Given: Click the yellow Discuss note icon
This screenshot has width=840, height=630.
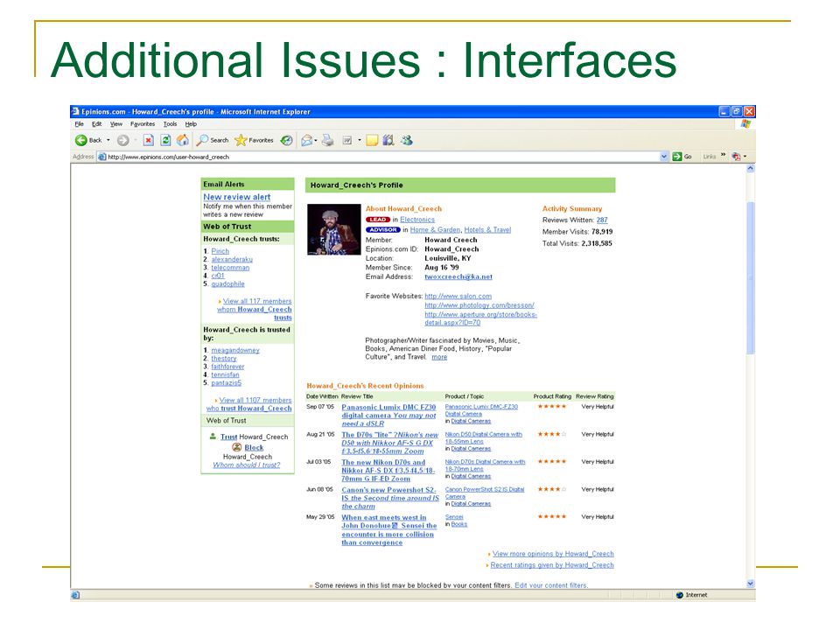Looking at the screenshot, I should pos(373,140).
